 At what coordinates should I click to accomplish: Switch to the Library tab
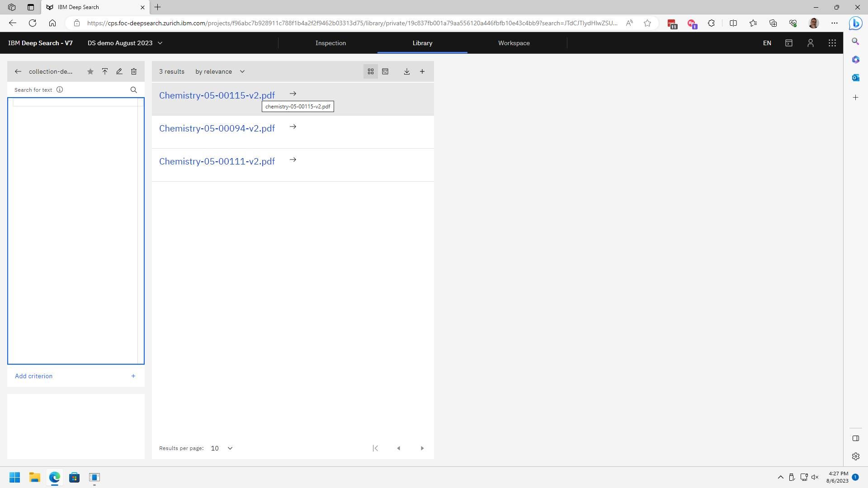(422, 43)
